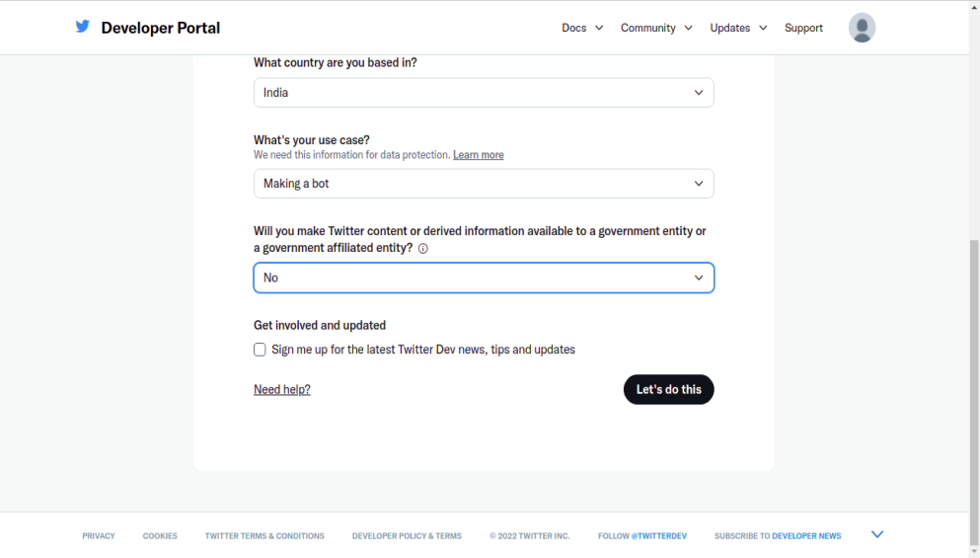Viewport: 980px width, 558px height.
Task: Follow the 'Need help?' link
Action: coord(282,390)
